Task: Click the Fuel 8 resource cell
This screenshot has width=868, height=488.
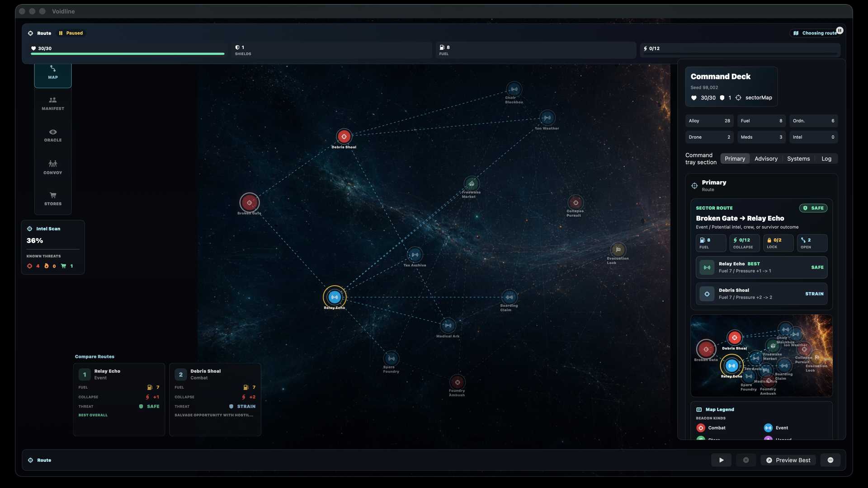Action: pos(761,121)
